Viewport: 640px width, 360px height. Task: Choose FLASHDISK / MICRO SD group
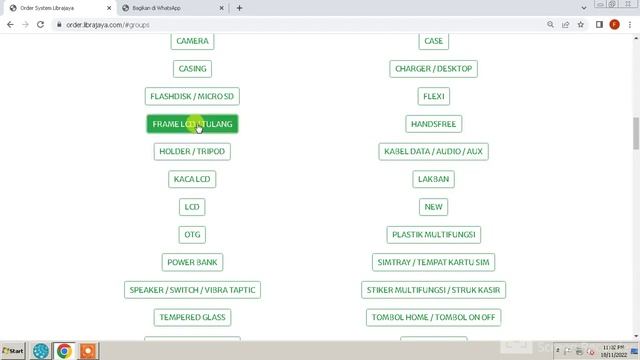(192, 96)
